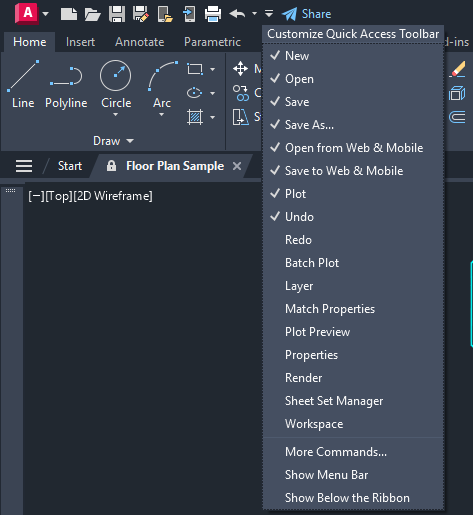This screenshot has height=515, width=473.
Task: Uncheck Save As... in the toolbar menu
Action: click(353, 125)
